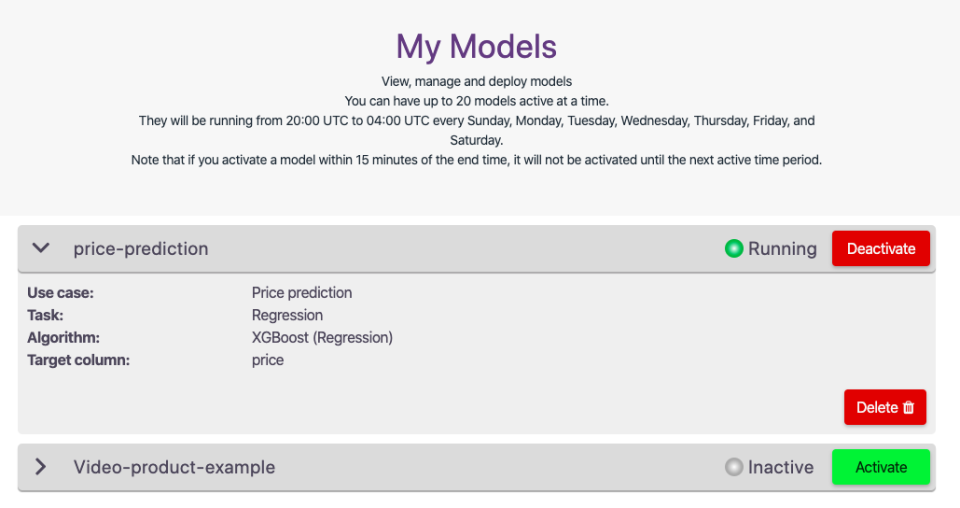Click the gray Inactive status dot

pyautogui.click(x=734, y=467)
